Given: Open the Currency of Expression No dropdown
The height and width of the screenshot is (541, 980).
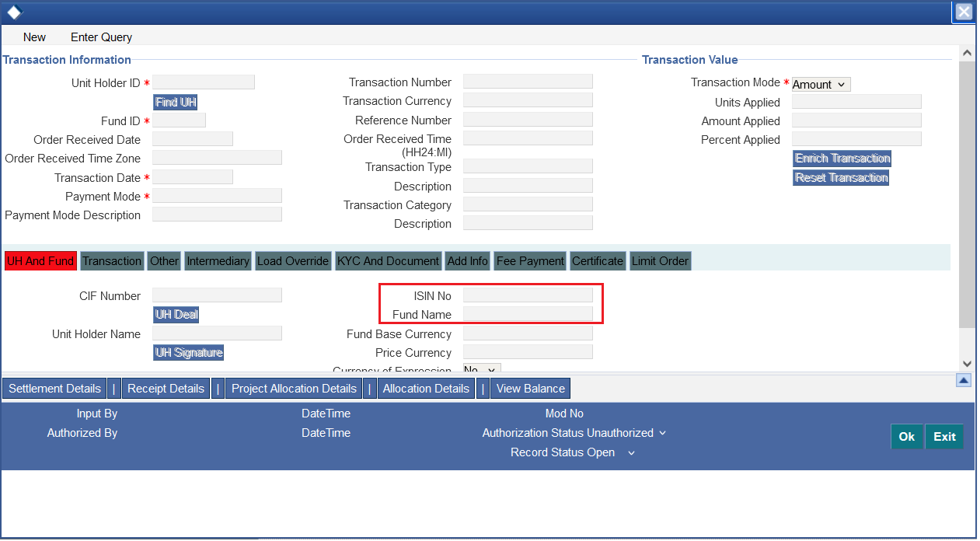Looking at the screenshot, I should (482, 370).
